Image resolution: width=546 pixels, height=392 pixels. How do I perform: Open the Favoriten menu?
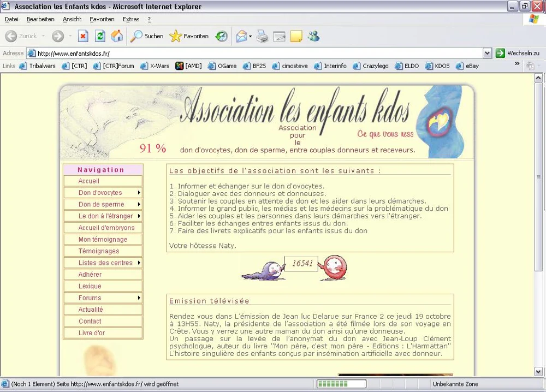coord(102,20)
